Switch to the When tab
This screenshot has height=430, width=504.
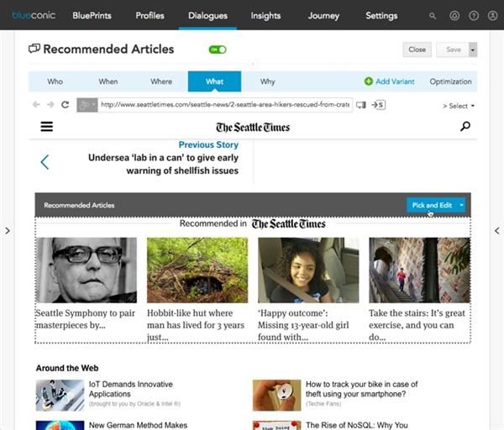click(108, 81)
